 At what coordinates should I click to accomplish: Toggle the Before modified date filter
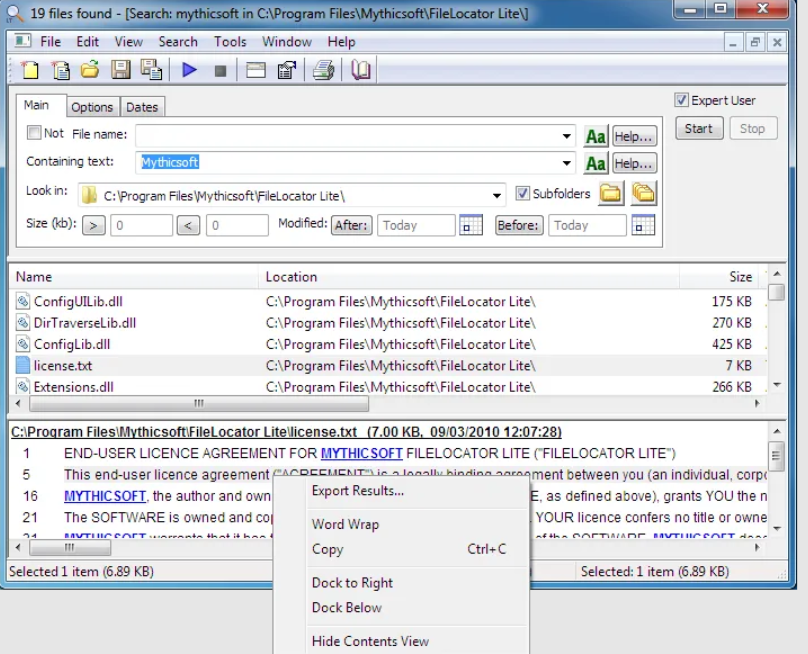coord(519,225)
